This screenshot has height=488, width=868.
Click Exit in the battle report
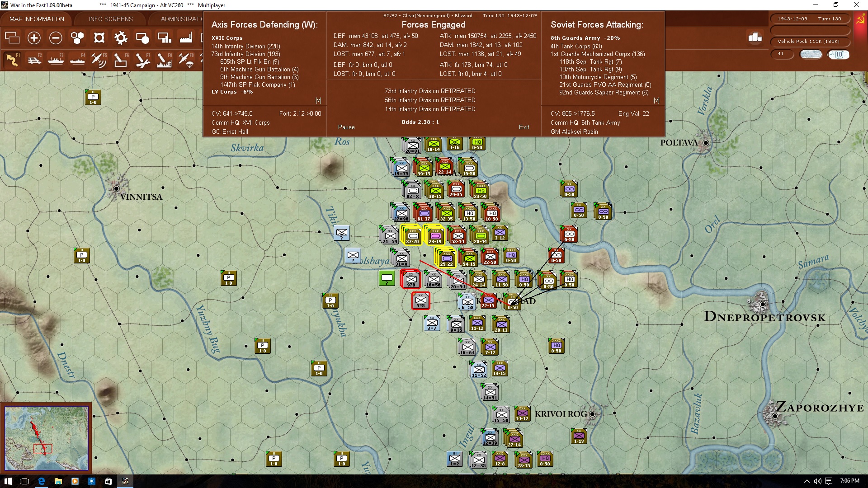[524, 127]
